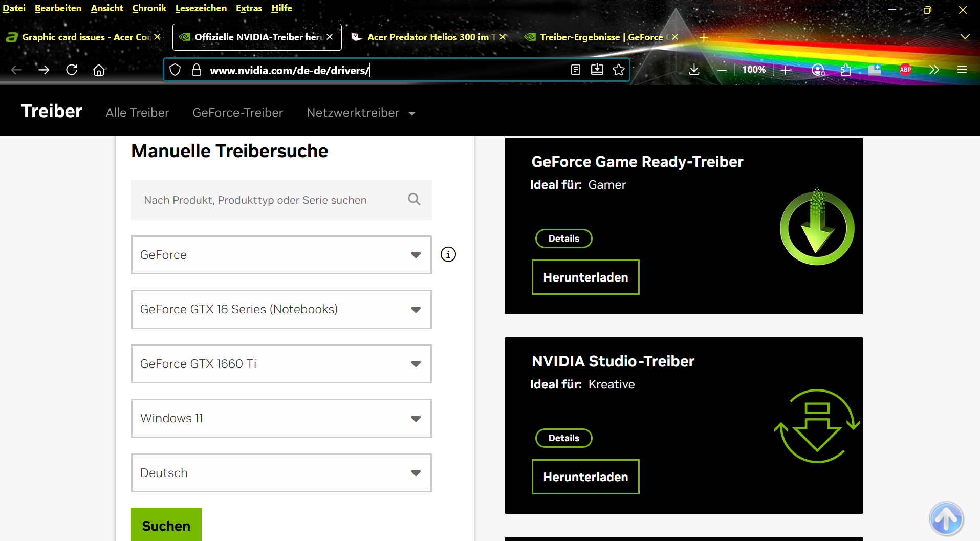Screen dimensions: 980x541
Task: Open a new browser tab
Action: tap(704, 37)
